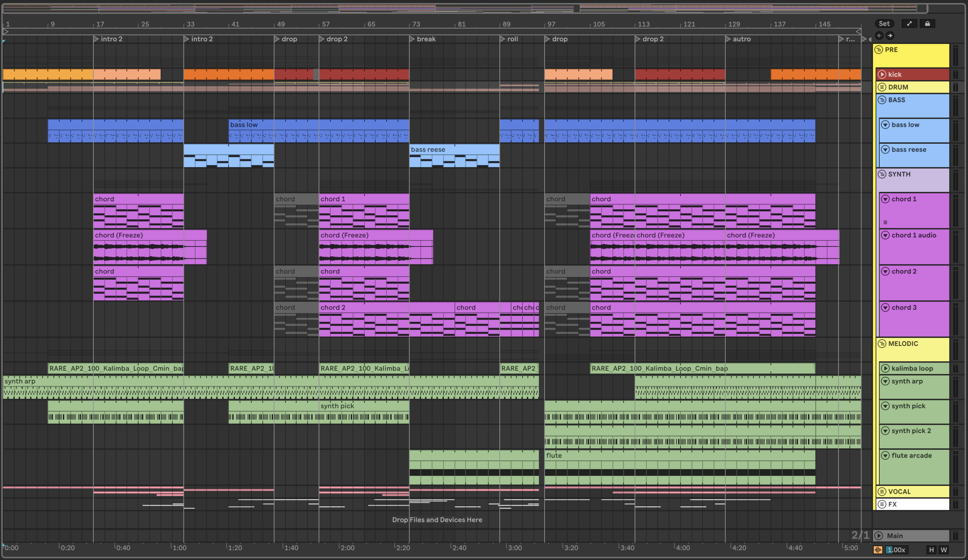The height and width of the screenshot is (560, 968).
Task: Click the kick track play icon
Action: [x=882, y=74]
